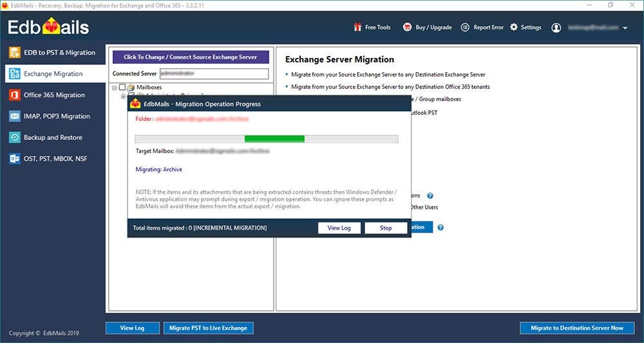Click the help icon above Other Users

click(x=430, y=196)
